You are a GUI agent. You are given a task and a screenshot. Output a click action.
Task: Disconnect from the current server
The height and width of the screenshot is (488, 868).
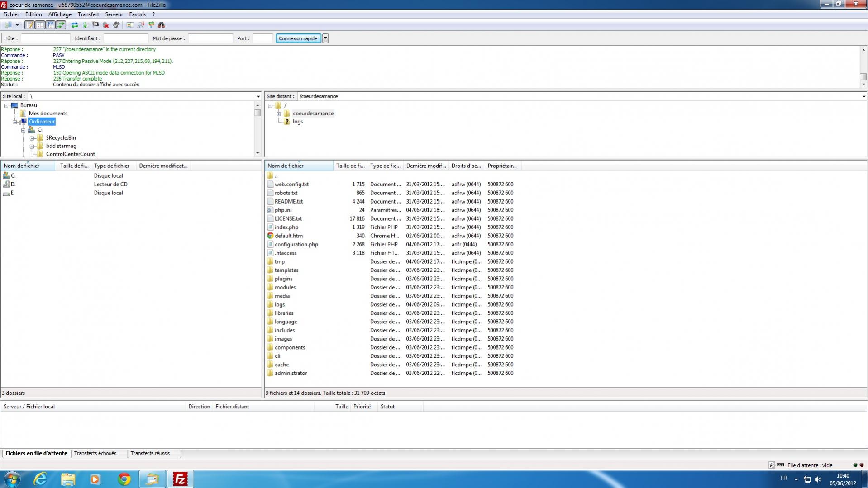tap(106, 25)
